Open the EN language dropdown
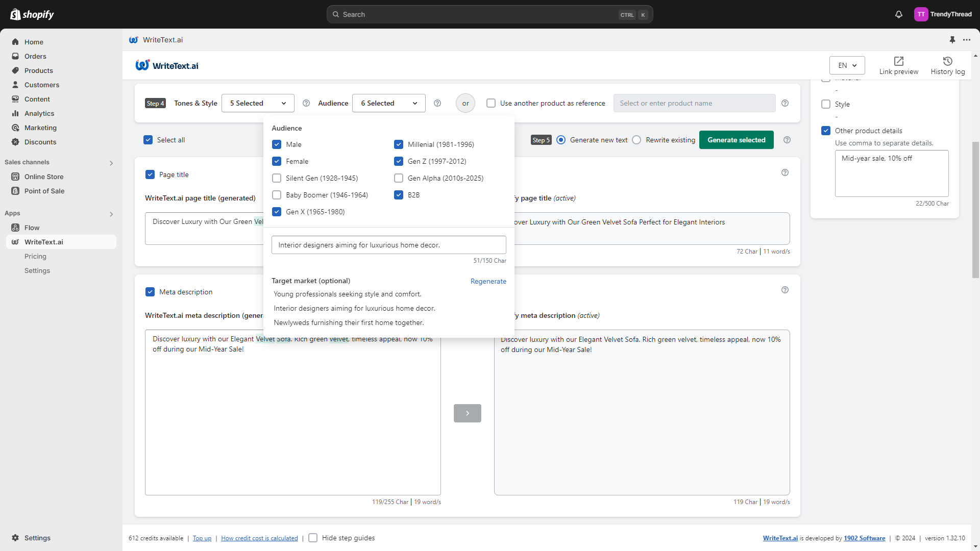This screenshot has width=980, height=551. (x=847, y=65)
